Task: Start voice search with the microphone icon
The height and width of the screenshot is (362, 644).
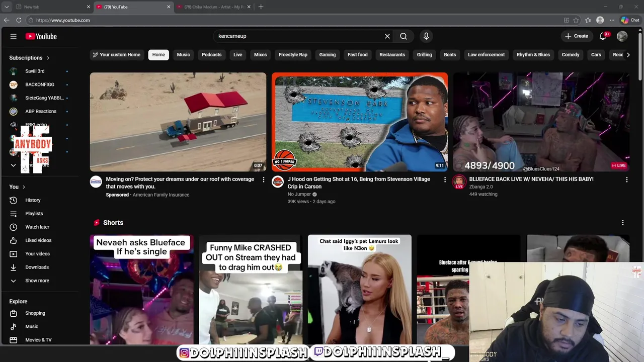Action: (426, 36)
